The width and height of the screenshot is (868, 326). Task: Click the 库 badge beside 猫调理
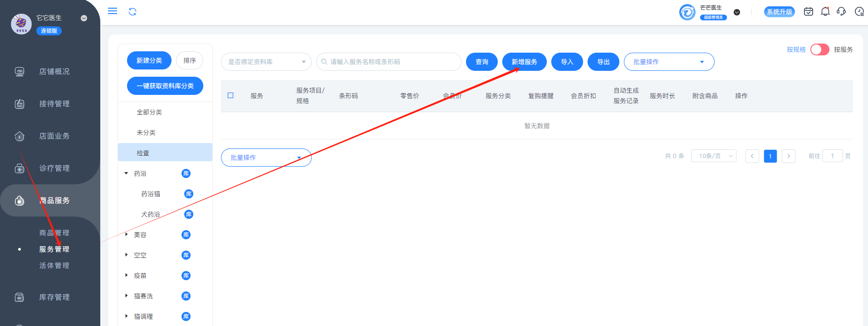pos(186,316)
